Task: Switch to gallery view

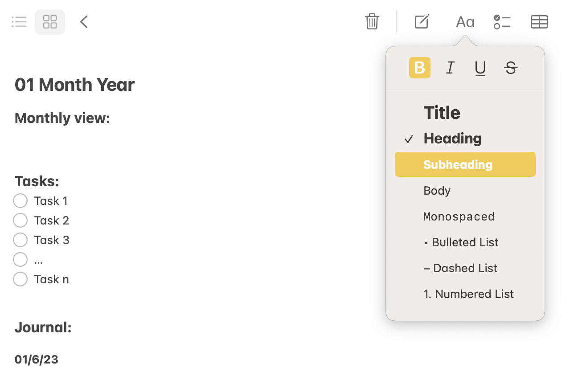Action: [x=49, y=21]
